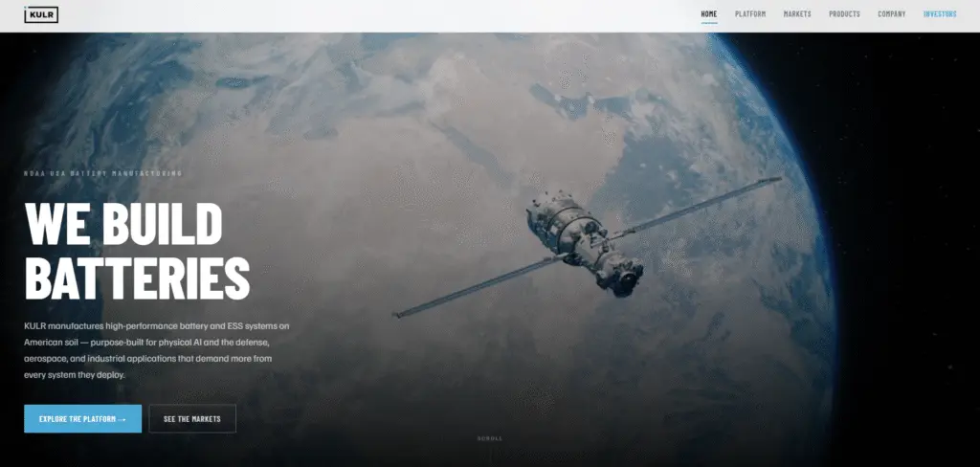Click the KULR logo
The height and width of the screenshot is (467, 980).
[41, 14]
